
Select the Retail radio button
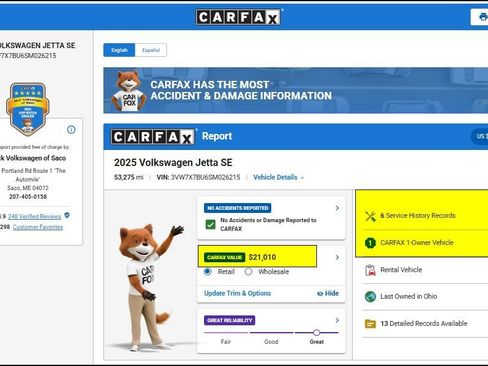click(208, 272)
